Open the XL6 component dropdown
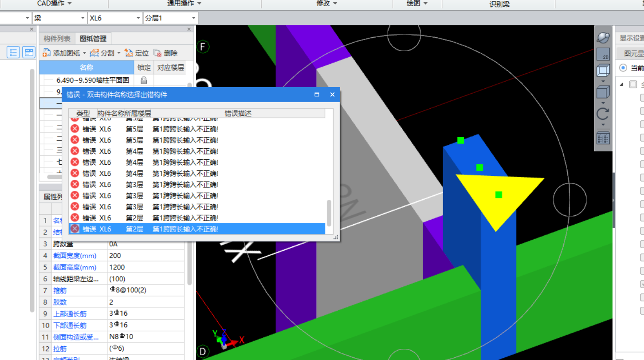Viewport: 644px width, 360px height. (138, 18)
